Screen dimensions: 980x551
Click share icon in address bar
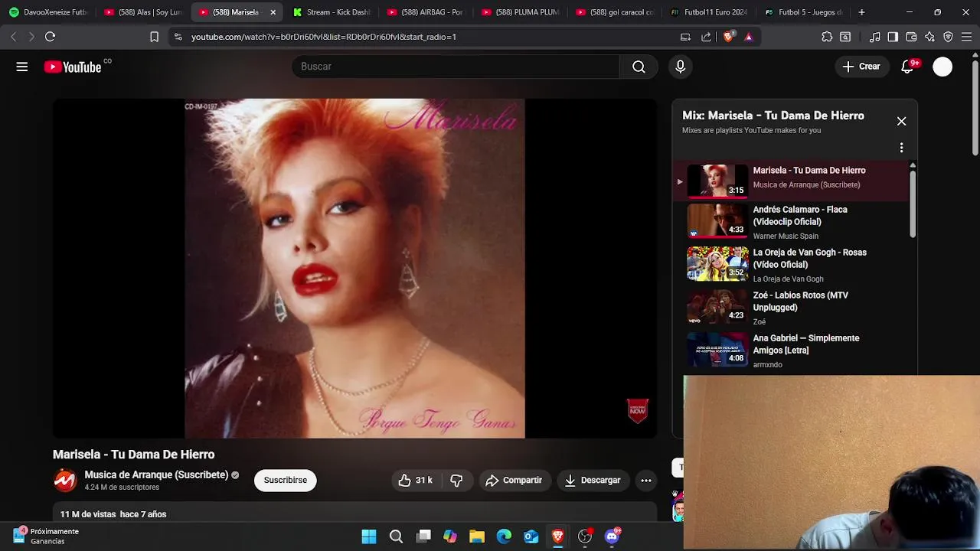pyautogui.click(x=706, y=37)
